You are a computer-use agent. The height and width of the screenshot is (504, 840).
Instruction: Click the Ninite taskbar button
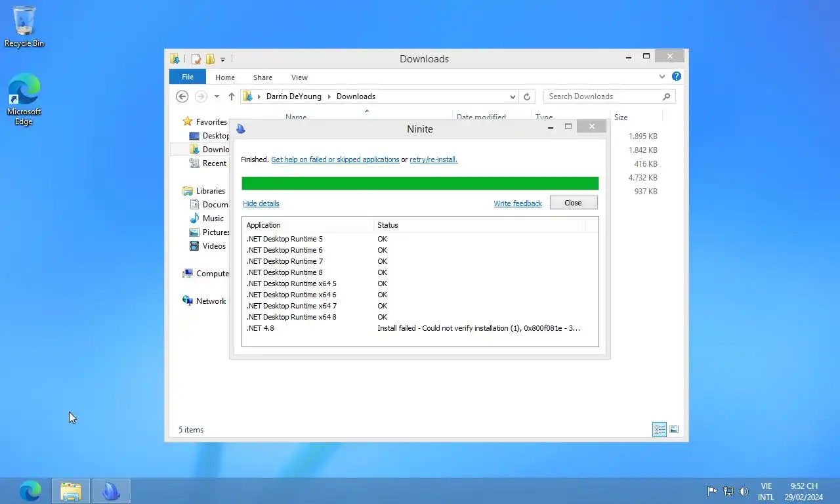click(x=111, y=491)
